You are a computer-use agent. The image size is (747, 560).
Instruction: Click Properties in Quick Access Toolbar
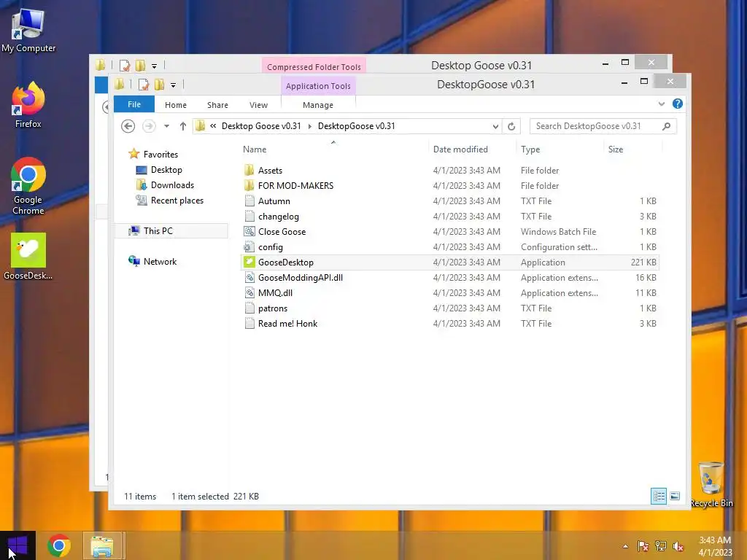point(144,85)
